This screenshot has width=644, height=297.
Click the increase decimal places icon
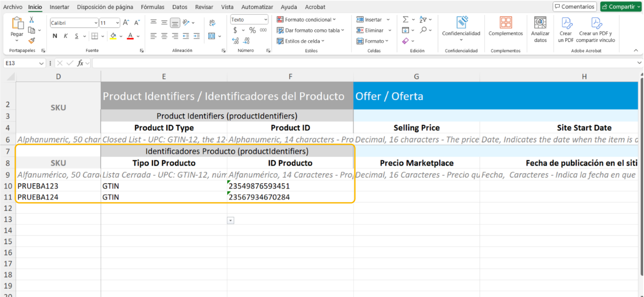pos(235,41)
